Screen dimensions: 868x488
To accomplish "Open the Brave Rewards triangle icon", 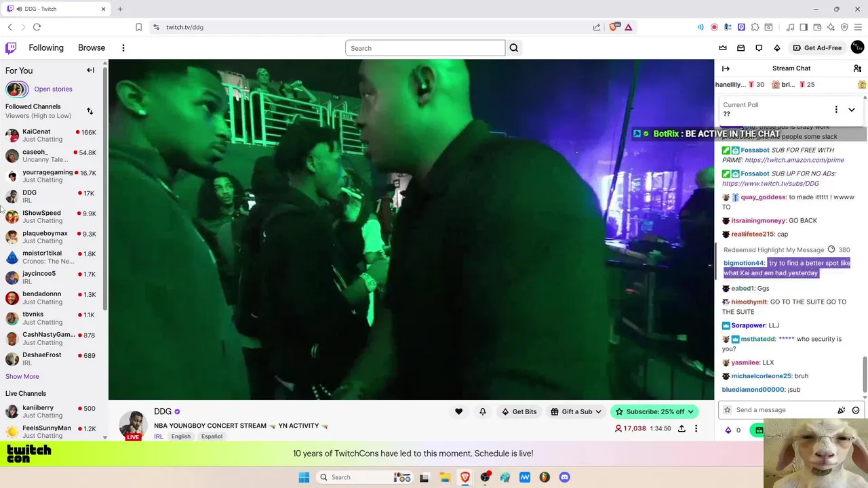I will [x=629, y=27].
